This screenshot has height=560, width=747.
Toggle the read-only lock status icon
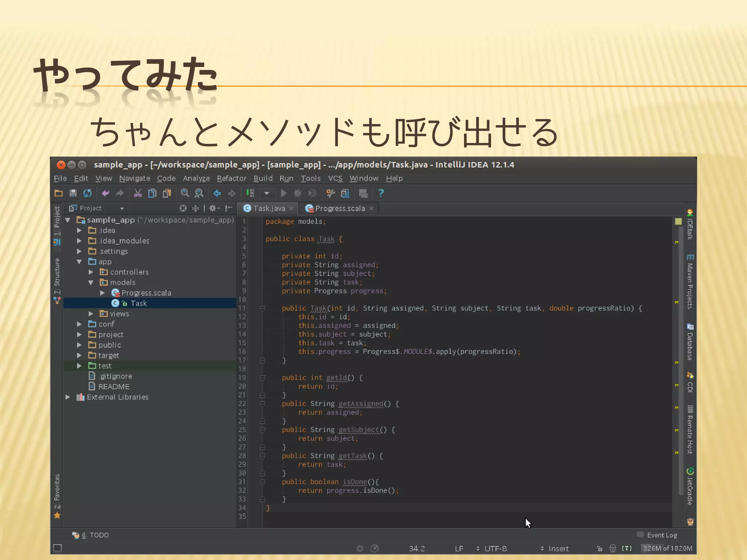599,548
